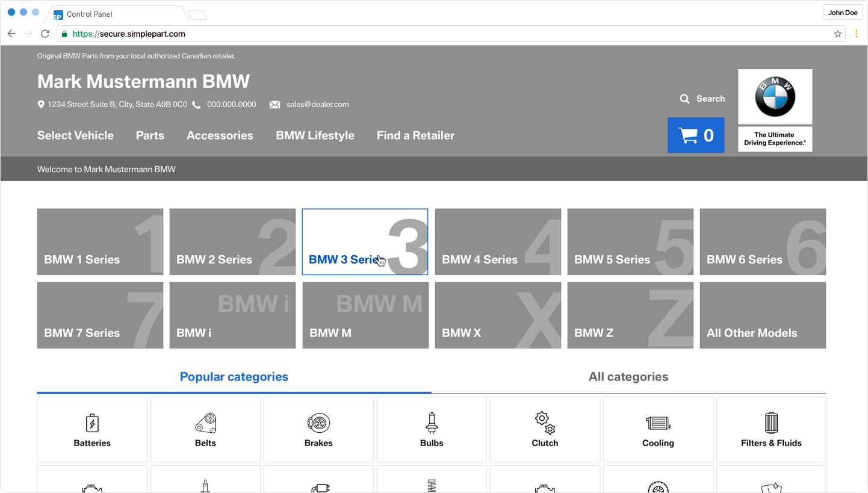Click the green padlock security icon

pyautogui.click(x=64, y=34)
